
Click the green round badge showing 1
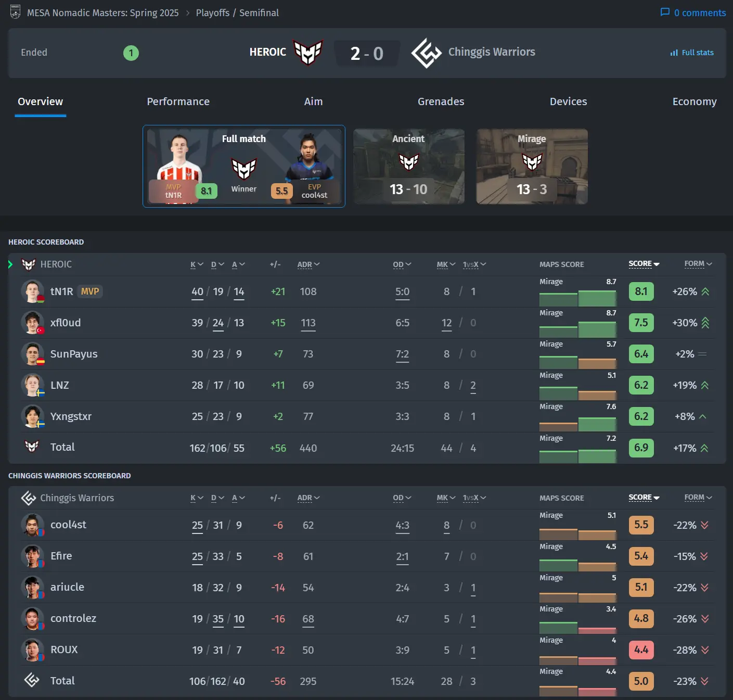(x=131, y=53)
